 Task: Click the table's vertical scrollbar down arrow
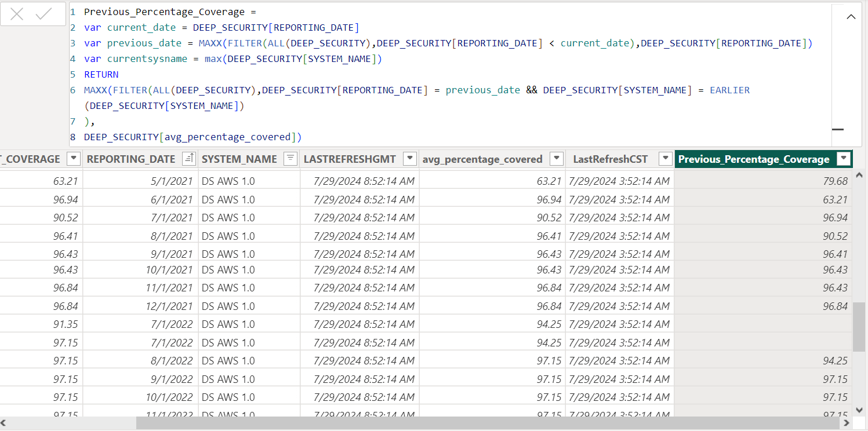(x=859, y=410)
